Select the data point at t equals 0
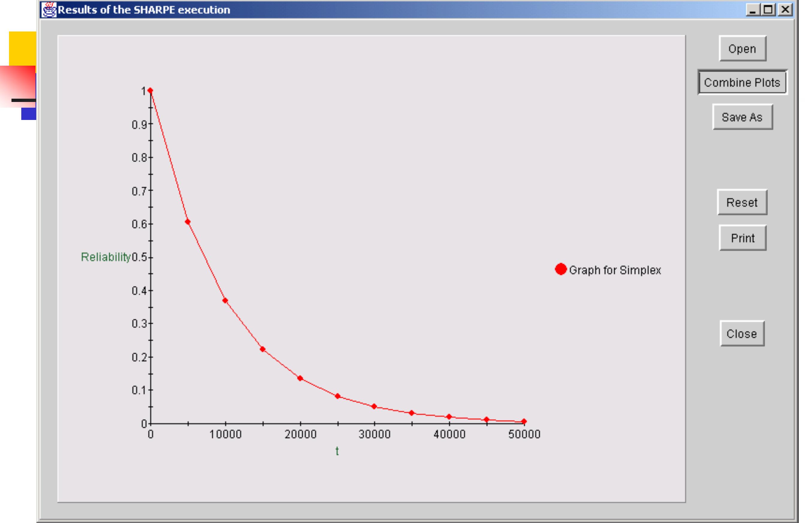The height and width of the screenshot is (523, 812). click(150, 90)
